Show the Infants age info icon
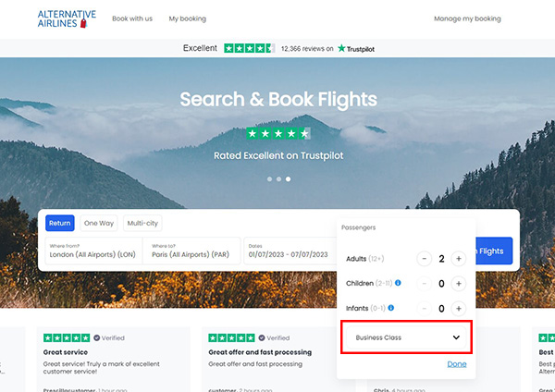 click(390, 308)
